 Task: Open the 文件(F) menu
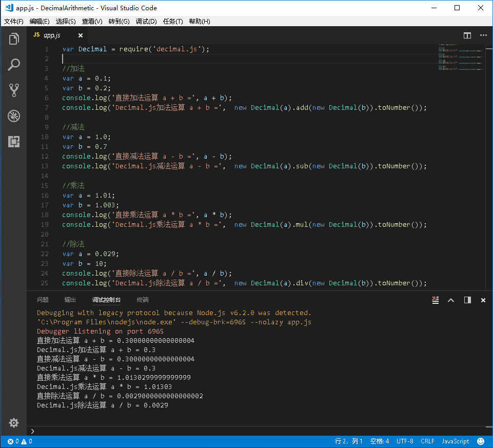(x=13, y=22)
